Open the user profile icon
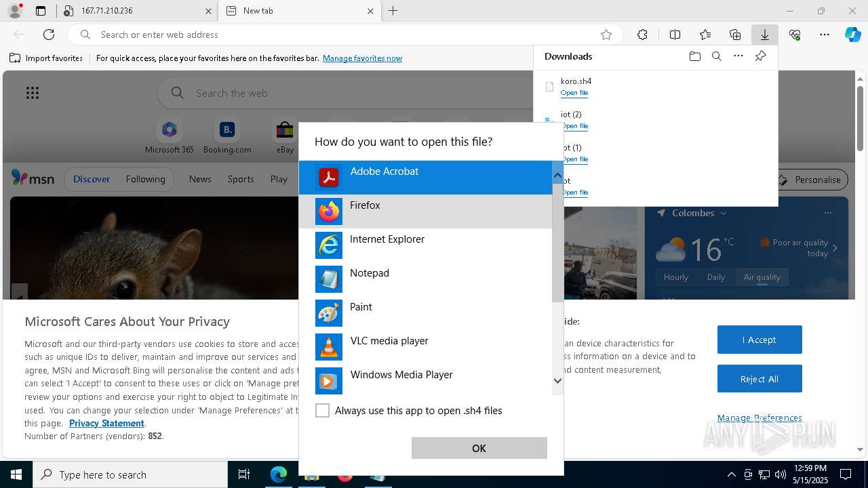 click(x=14, y=11)
